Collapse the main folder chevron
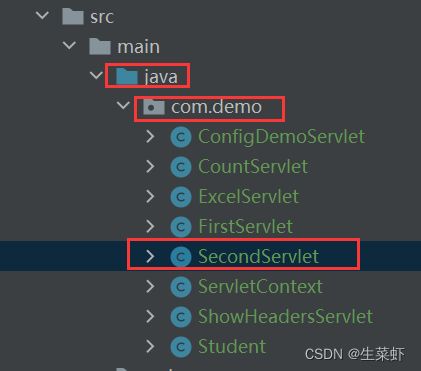Viewport: 421px width, 371px height. pyautogui.click(x=69, y=45)
